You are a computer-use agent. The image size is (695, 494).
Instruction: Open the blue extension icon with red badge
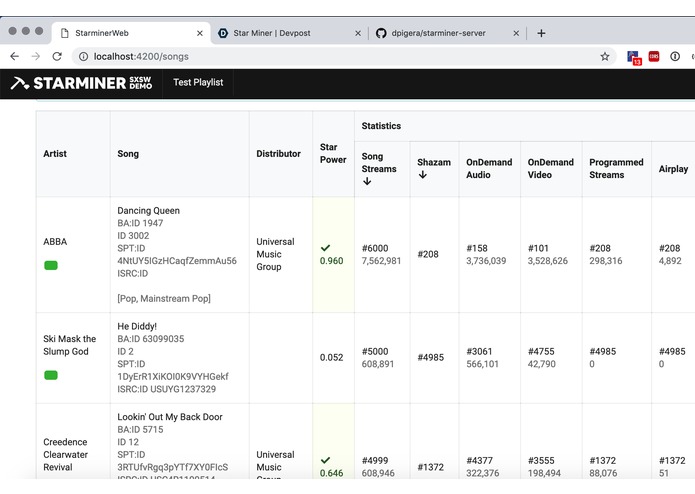point(634,58)
